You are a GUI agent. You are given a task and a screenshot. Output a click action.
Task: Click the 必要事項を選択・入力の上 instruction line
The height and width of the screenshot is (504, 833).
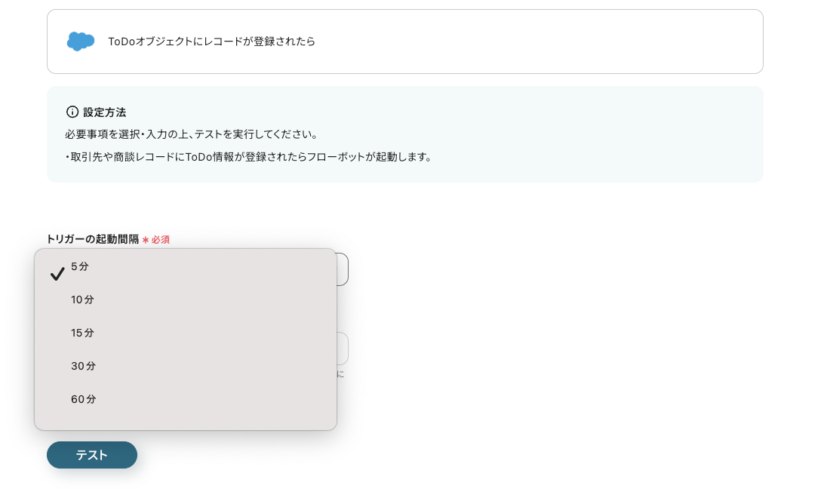[x=191, y=134]
